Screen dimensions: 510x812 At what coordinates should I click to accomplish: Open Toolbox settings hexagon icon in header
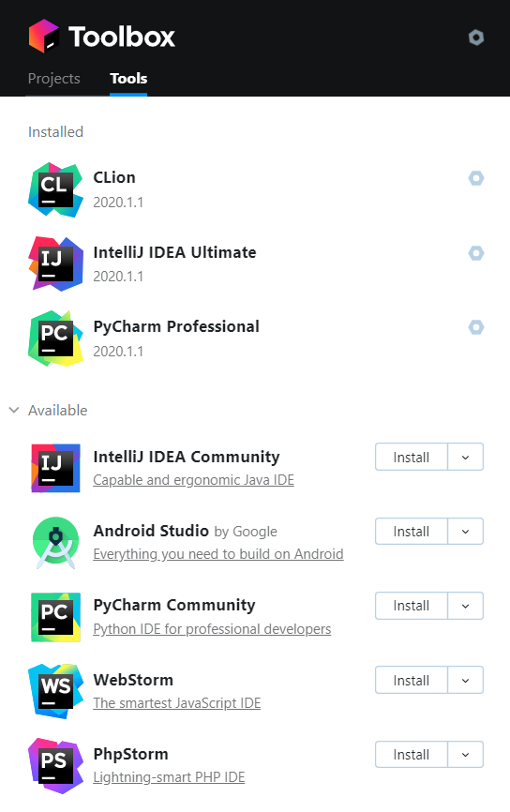tap(476, 38)
